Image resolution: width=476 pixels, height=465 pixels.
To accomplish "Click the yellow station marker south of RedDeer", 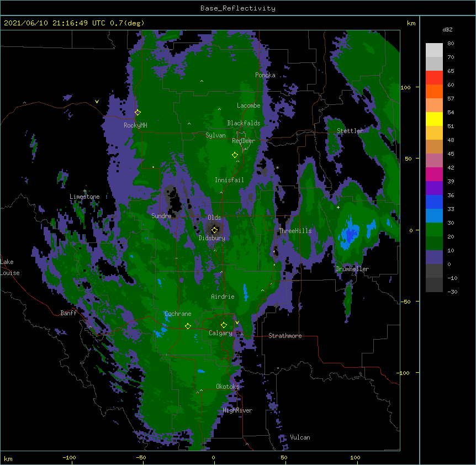I will (x=235, y=155).
